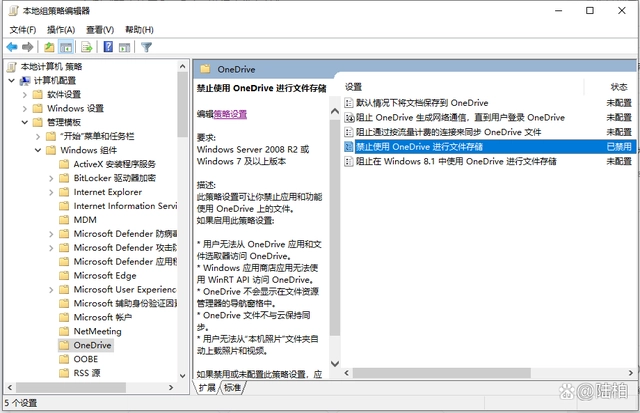Expand the Microsoft User Experience node

tap(51, 290)
